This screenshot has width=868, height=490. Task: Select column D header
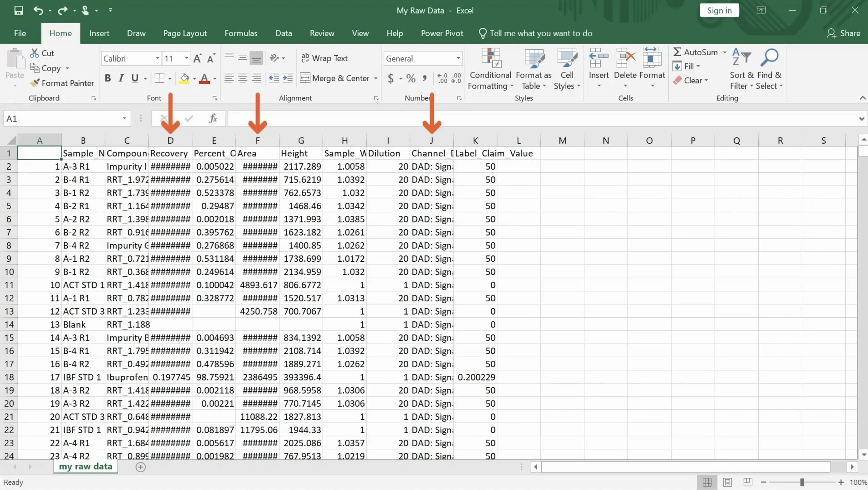pos(170,140)
